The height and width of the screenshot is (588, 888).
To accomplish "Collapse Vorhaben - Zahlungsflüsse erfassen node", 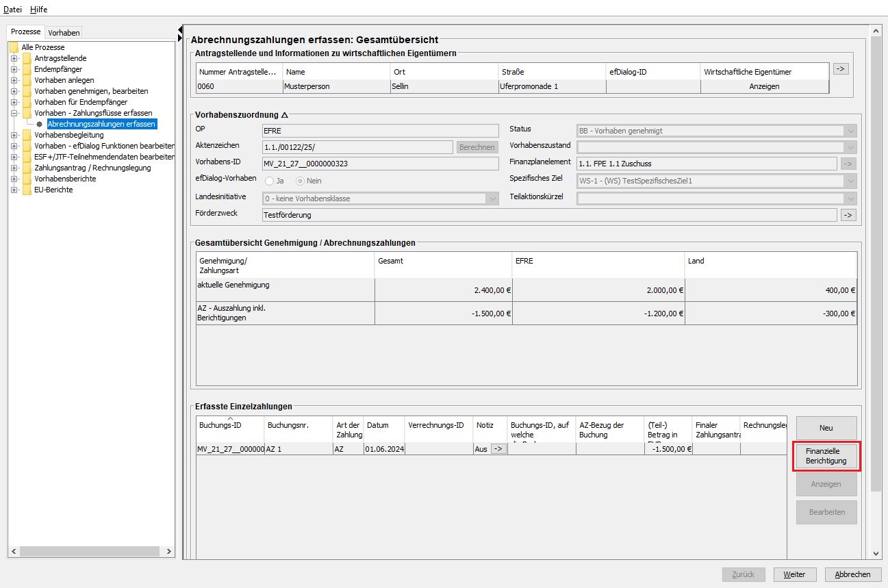I will point(14,113).
